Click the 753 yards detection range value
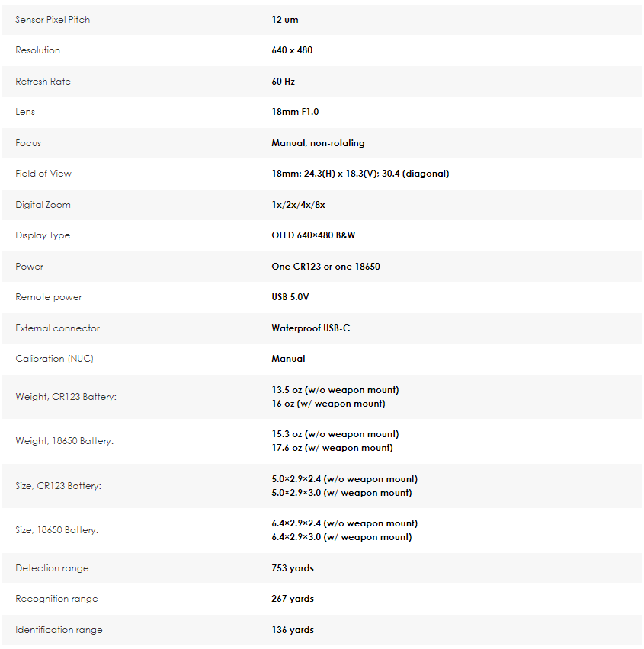 coord(293,568)
